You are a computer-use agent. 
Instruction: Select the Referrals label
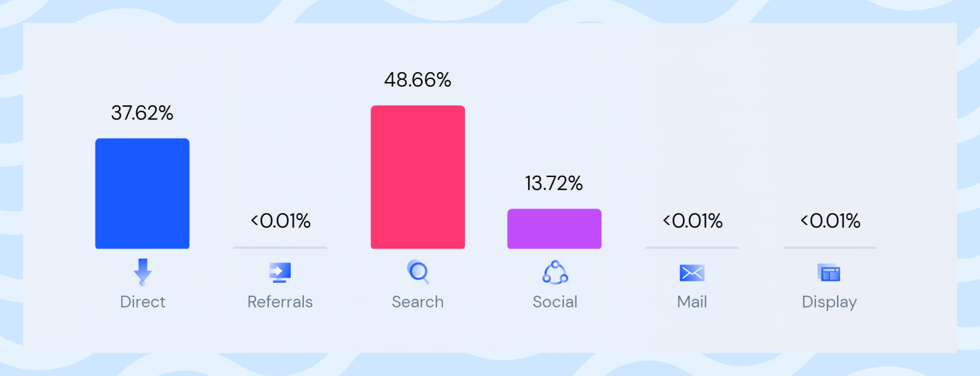tap(280, 302)
